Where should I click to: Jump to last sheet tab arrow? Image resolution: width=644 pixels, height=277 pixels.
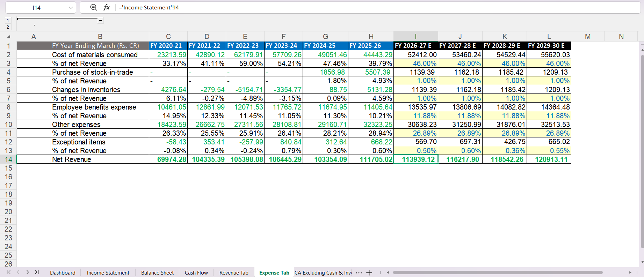tap(37, 272)
